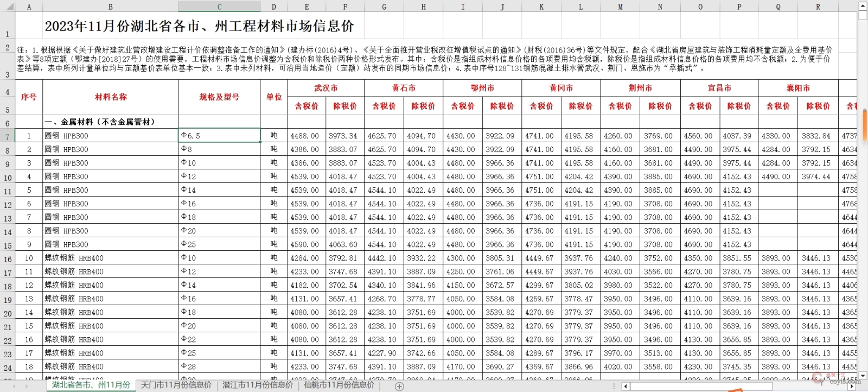The image size is (868, 392).
Task: Select column C header
Action: pyautogui.click(x=219, y=7)
